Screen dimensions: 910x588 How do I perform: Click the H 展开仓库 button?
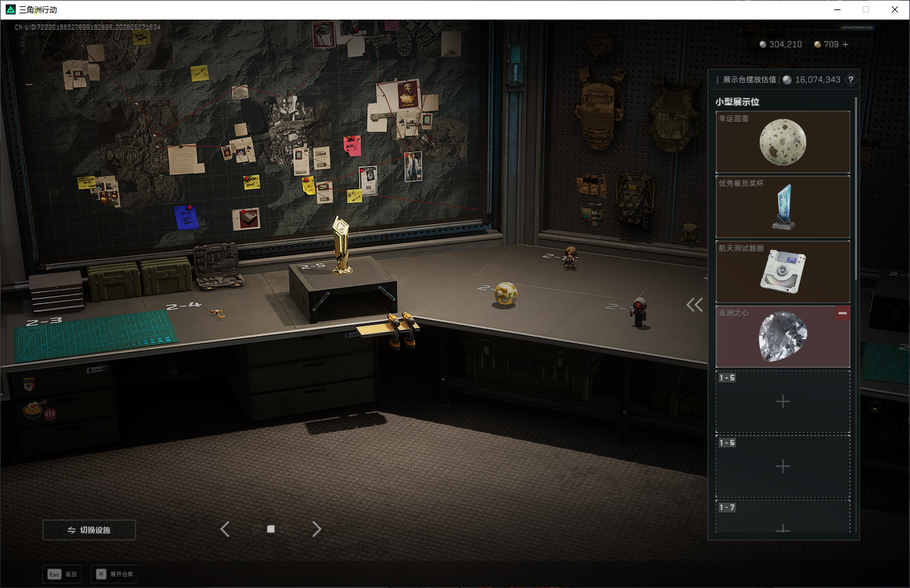click(115, 574)
